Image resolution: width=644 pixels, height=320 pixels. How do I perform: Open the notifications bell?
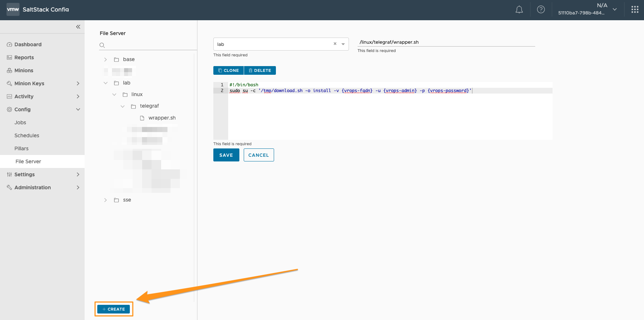(519, 10)
